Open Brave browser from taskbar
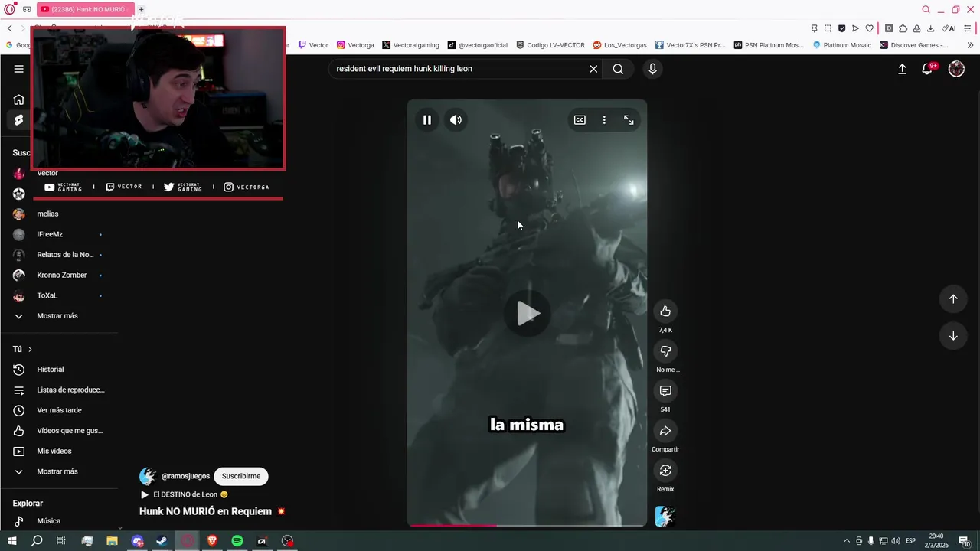The height and width of the screenshot is (551, 980). (212, 541)
